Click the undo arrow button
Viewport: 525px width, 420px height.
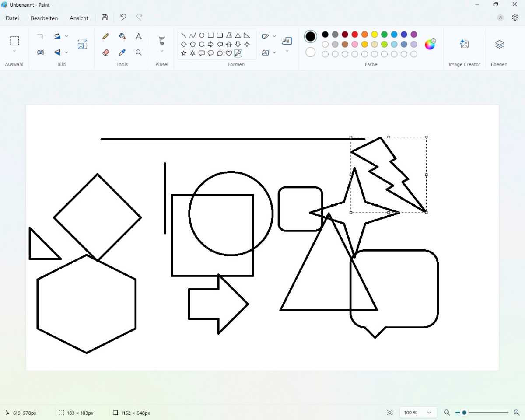tap(123, 17)
